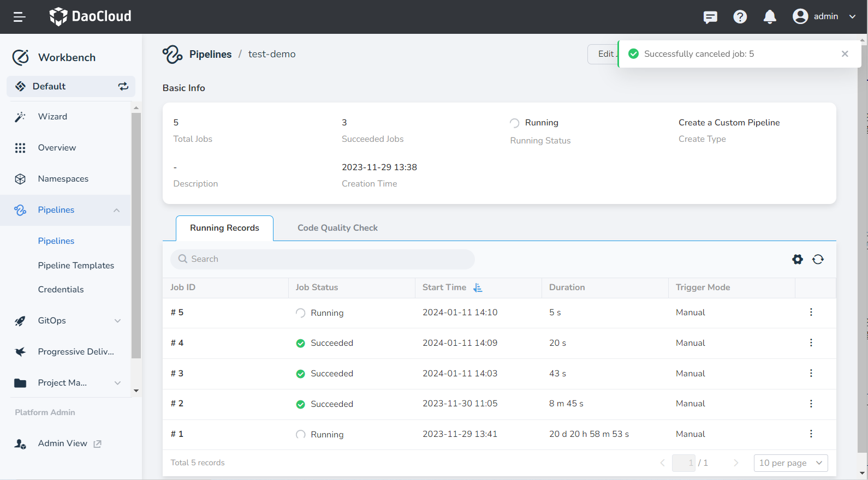Open actions menu for job #2

click(811, 404)
